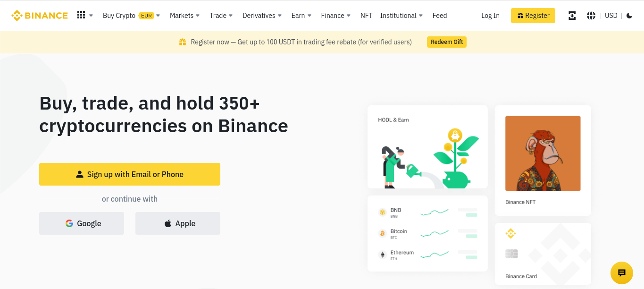Open the live chat support bubble
Image resolution: width=644 pixels, height=289 pixels.
621,273
